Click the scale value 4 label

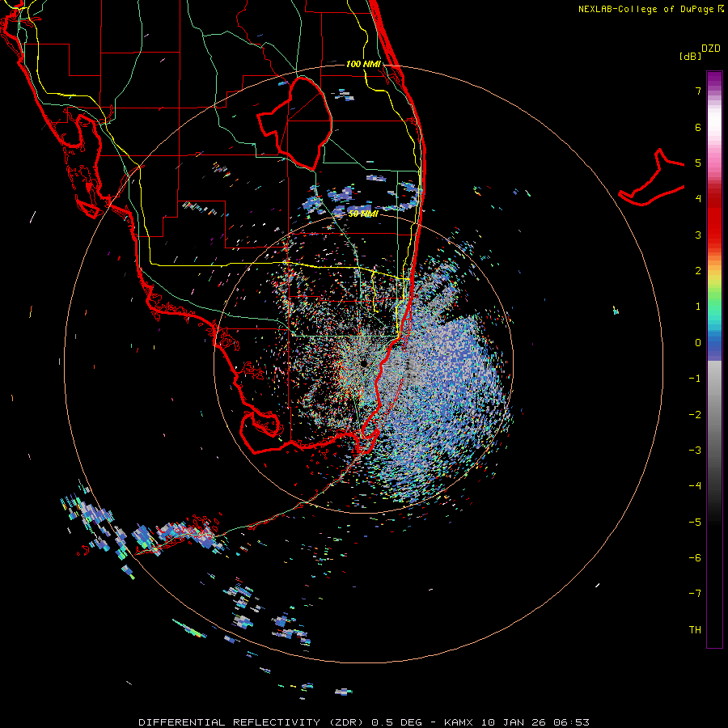click(x=698, y=199)
